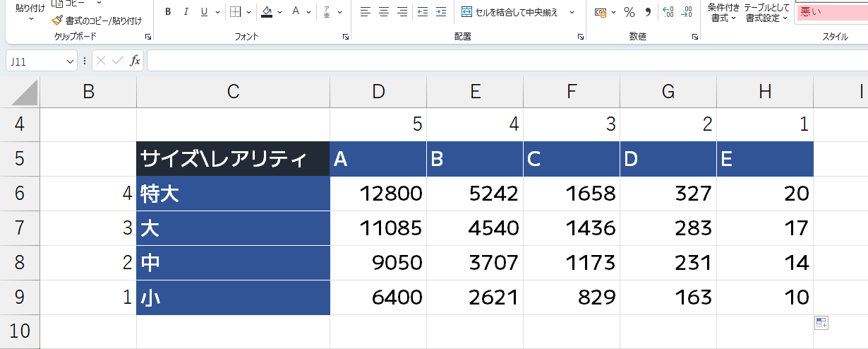868x349 pixels.
Task: Select column D header
Action: tap(378, 92)
